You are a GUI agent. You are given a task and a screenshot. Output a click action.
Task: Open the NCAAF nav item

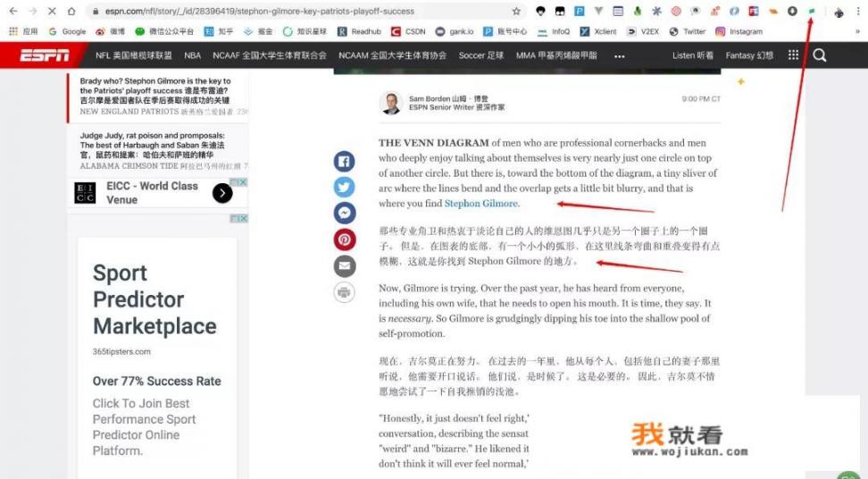270,55
